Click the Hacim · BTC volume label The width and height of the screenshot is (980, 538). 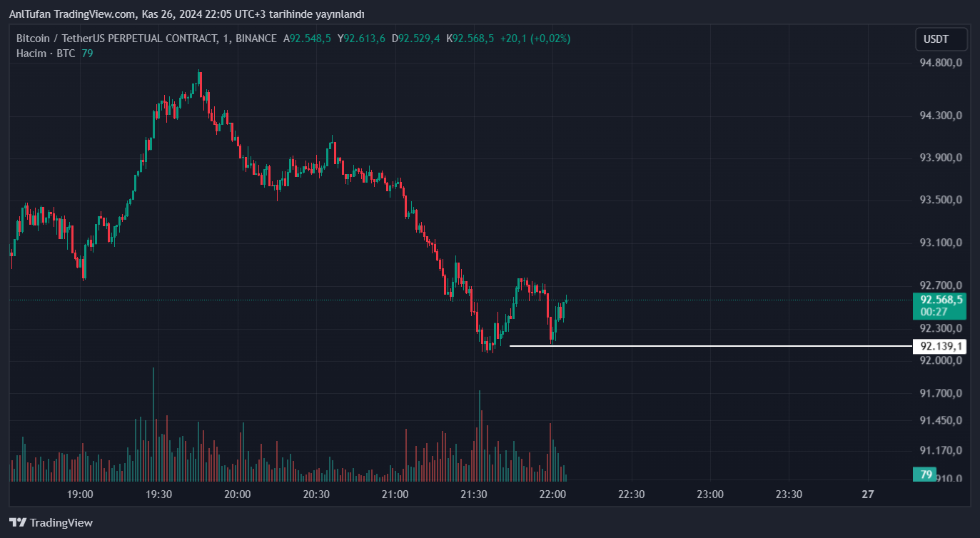pos(46,53)
